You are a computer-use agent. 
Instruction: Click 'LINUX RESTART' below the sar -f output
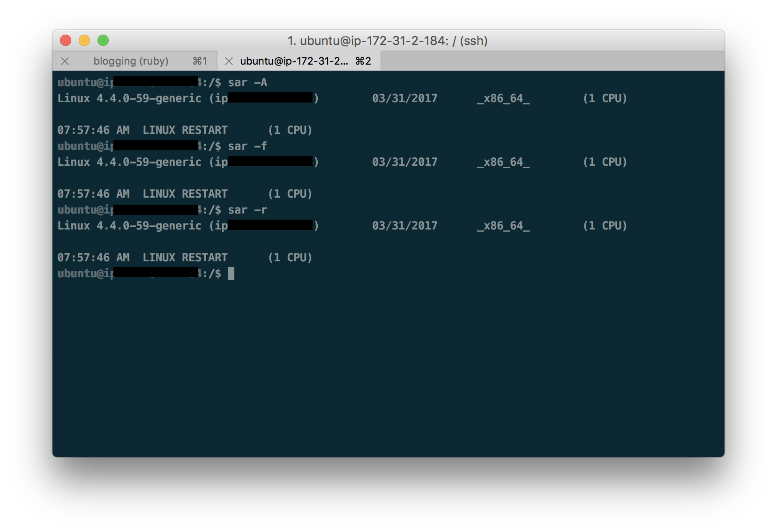point(185,194)
